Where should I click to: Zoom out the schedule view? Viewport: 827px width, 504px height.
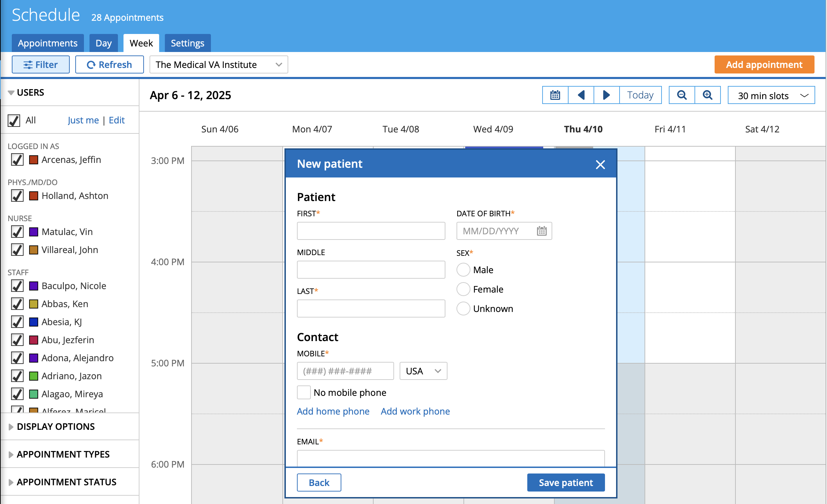pyautogui.click(x=682, y=95)
